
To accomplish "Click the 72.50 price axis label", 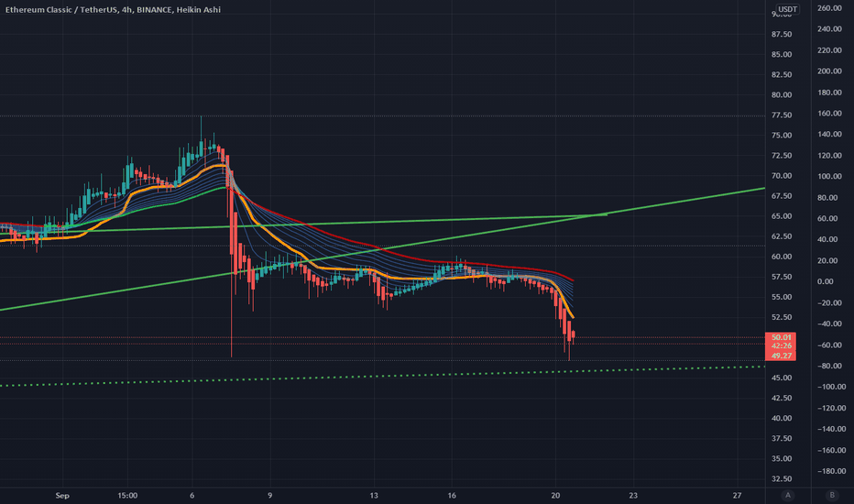I will coord(782,155).
